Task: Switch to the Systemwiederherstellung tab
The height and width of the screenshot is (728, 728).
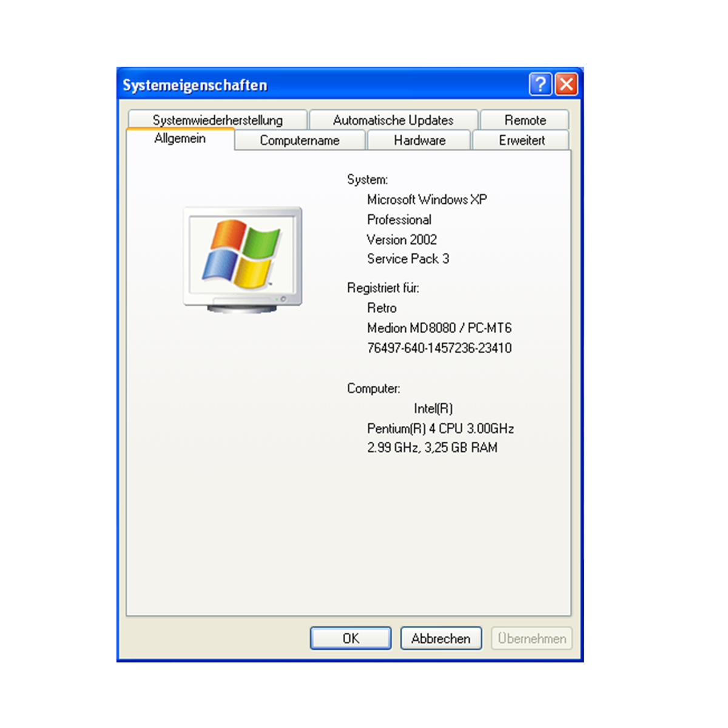Action: coord(217,120)
